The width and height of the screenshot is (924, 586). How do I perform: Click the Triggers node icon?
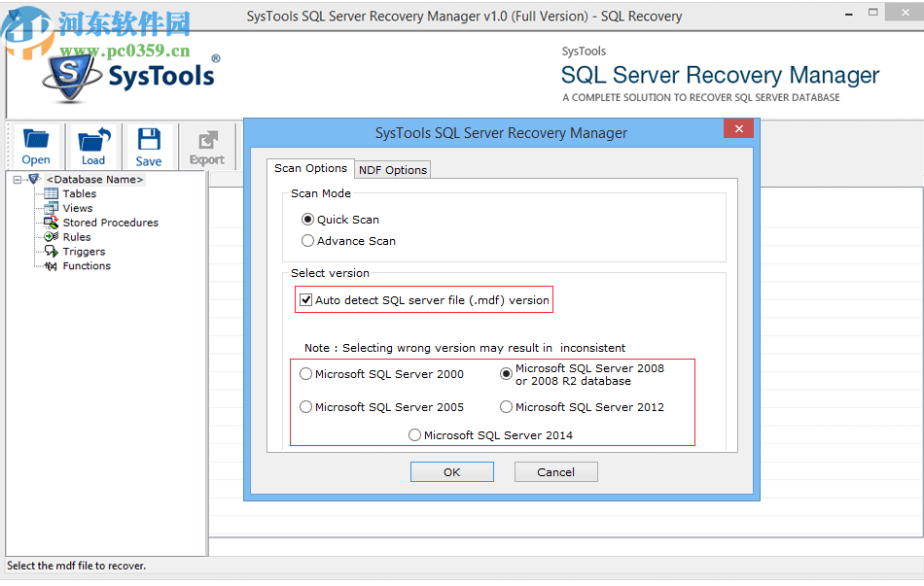coord(53,252)
